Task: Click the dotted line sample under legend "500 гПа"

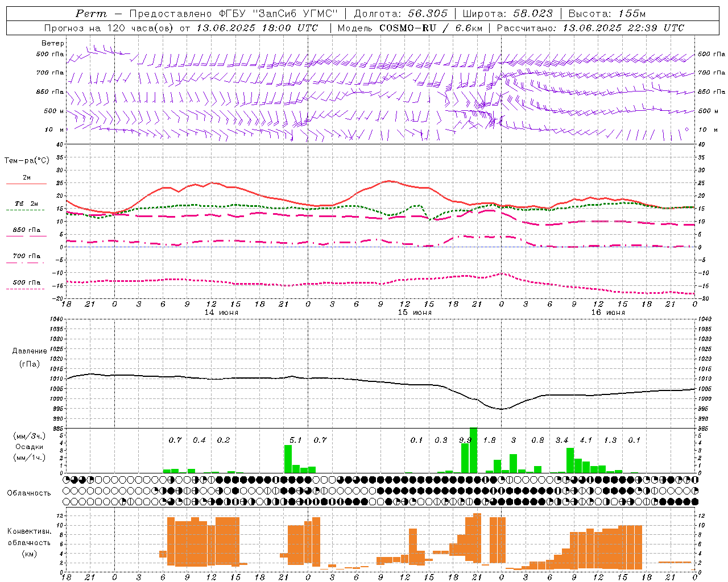Action: [25, 289]
